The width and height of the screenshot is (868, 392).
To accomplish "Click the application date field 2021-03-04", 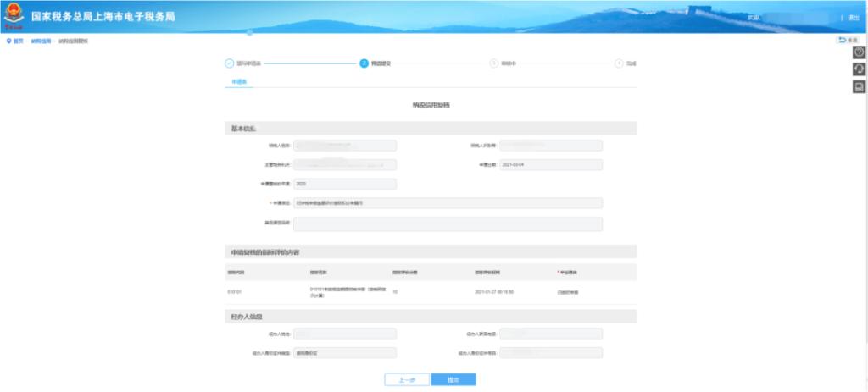I will (550, 164).
